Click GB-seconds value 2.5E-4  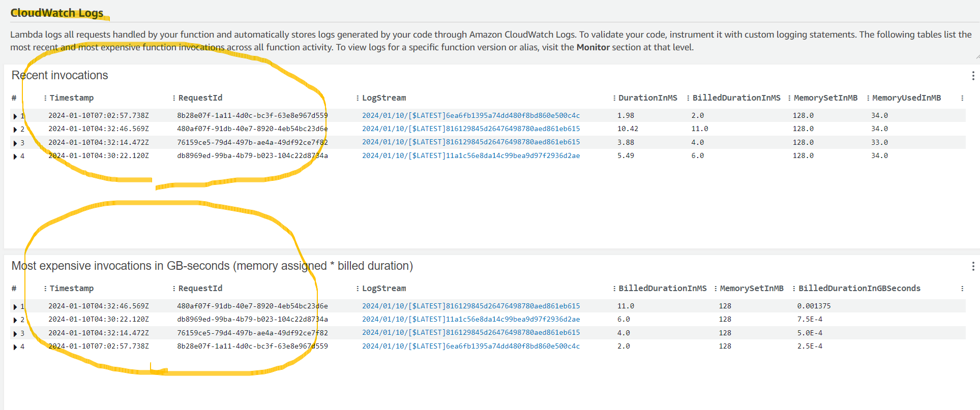pos(810,346)
